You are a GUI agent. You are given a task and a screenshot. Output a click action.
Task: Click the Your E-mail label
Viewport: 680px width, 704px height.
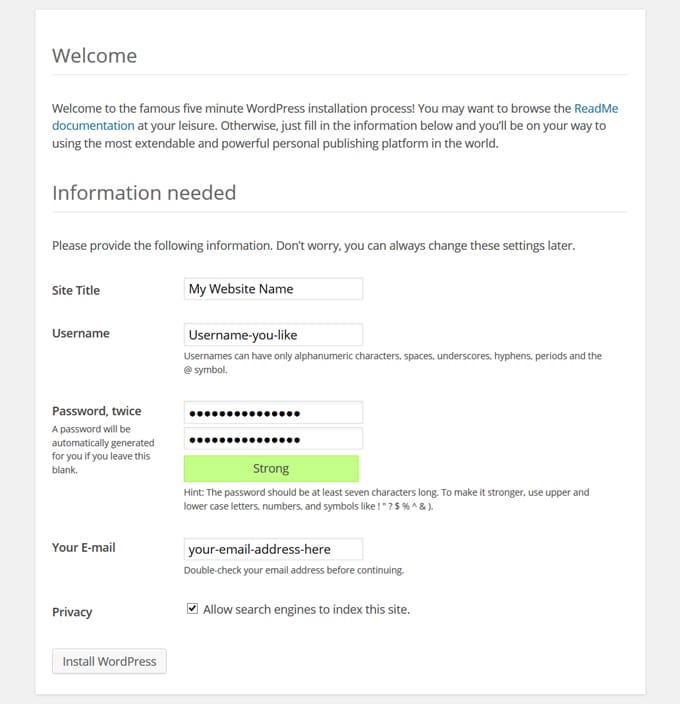pyautogui.click(x=85, y=547)
